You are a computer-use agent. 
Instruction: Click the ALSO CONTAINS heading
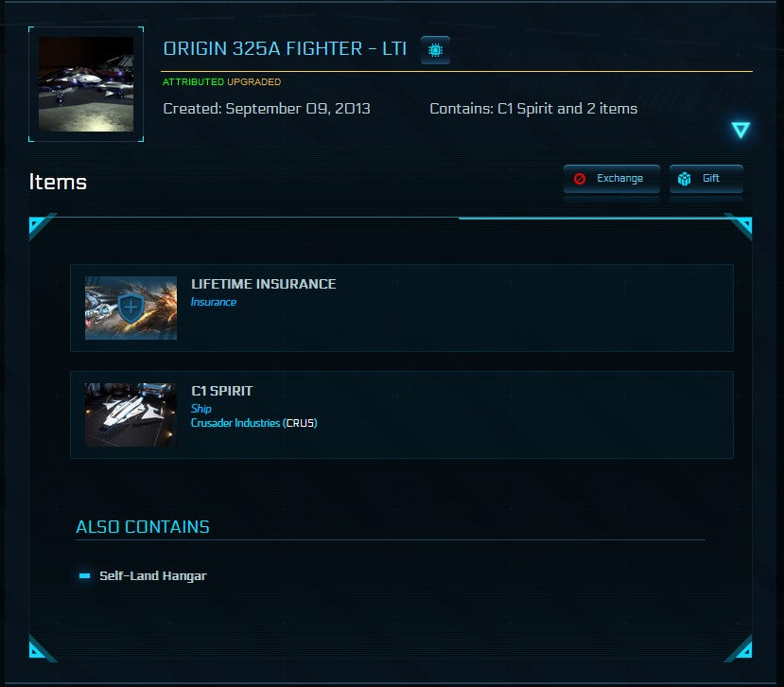pyautogui.click(x=143, y=526)
